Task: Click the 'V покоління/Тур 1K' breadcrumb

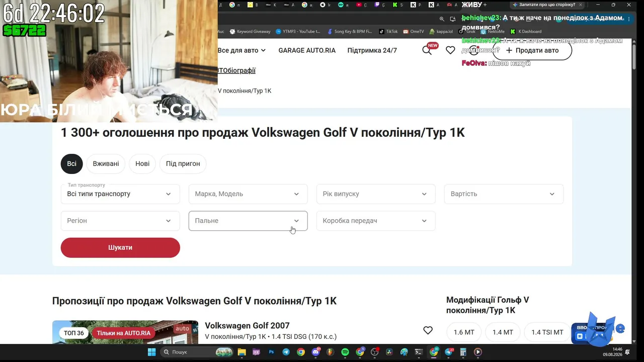Action: pos(245,91)
